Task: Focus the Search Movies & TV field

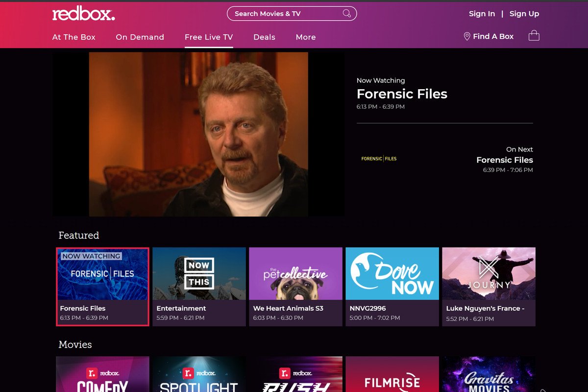Action: click(x=292, y=14)
